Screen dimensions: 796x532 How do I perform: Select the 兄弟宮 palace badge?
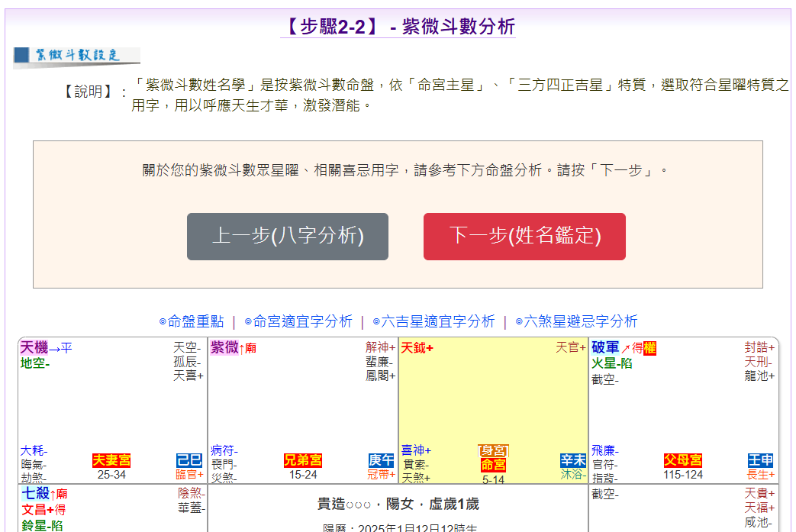click(302, 460)
